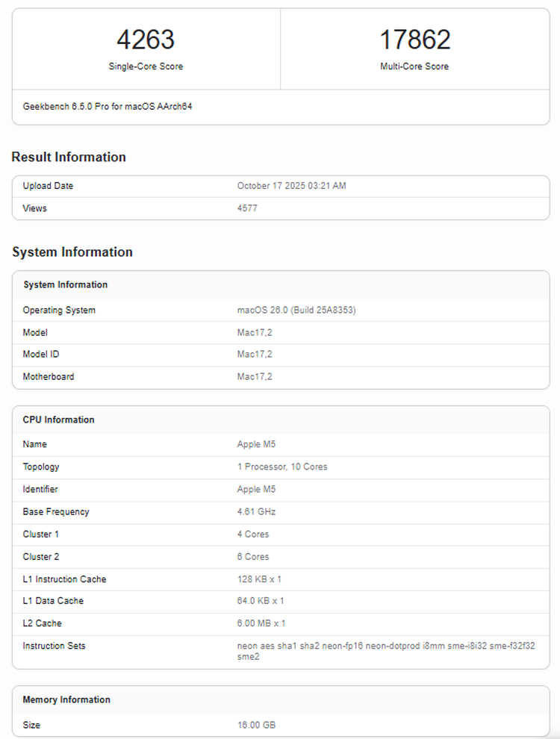Viewport: 560px width, 739px height.
Task: Click the Cluster 2 row label
Action: pos(40,556)
